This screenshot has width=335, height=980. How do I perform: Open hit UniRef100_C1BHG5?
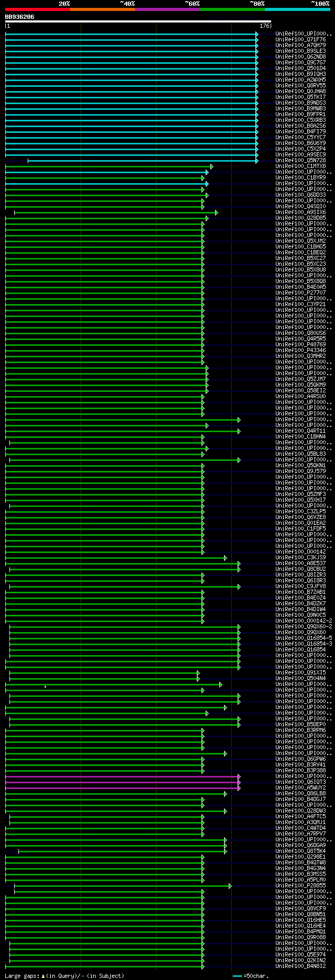300,247
